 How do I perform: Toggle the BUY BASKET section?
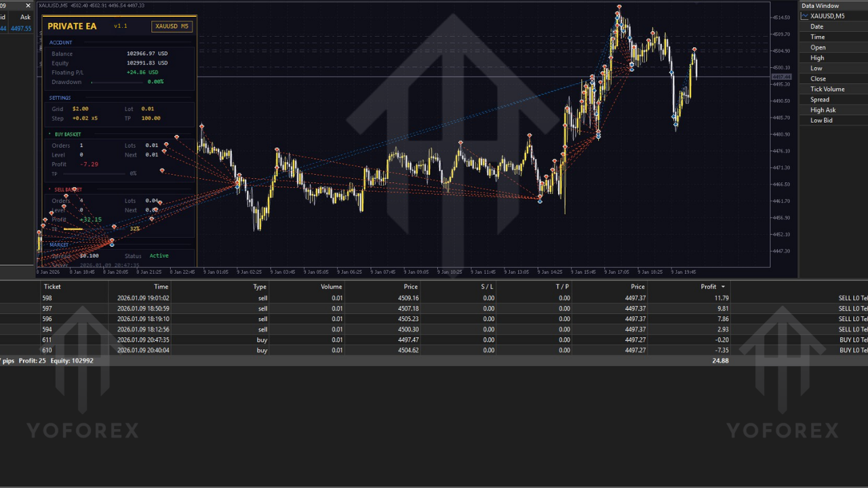click(66, 134)
